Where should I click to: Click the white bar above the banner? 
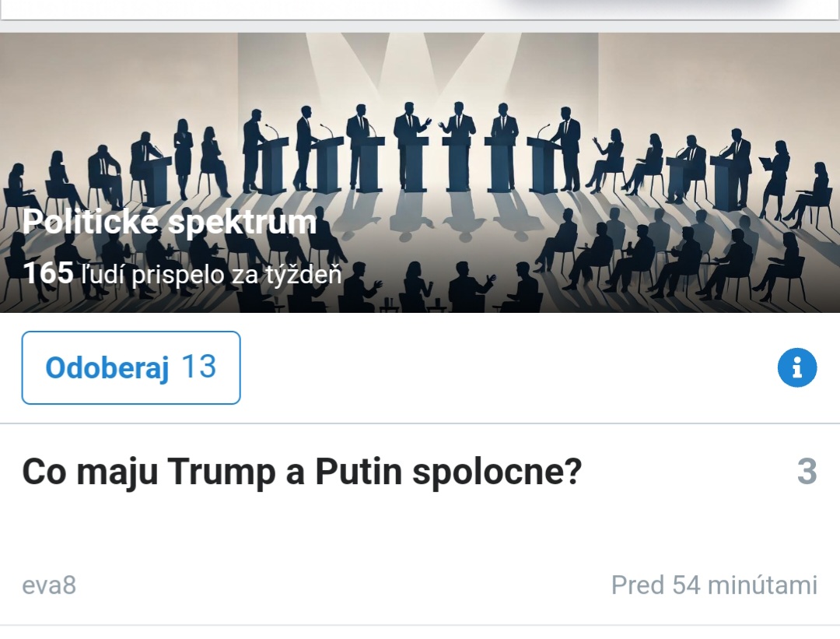[420, 9]
